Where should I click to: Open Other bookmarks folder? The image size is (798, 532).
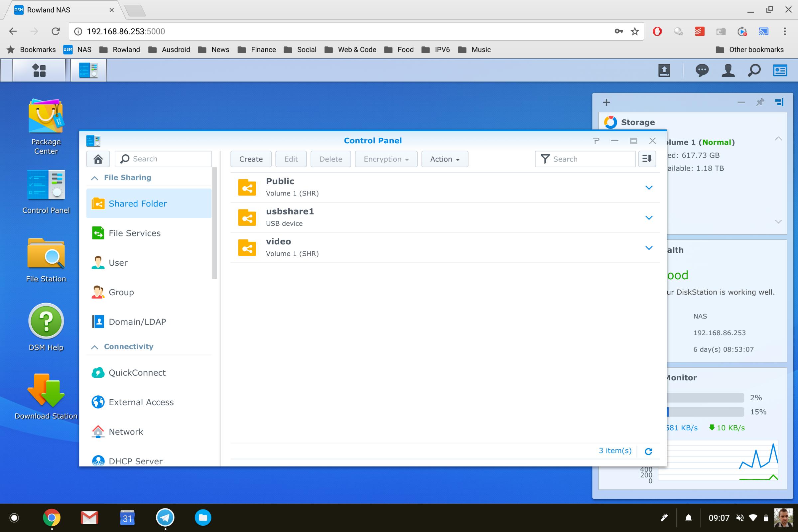point(750,50)
